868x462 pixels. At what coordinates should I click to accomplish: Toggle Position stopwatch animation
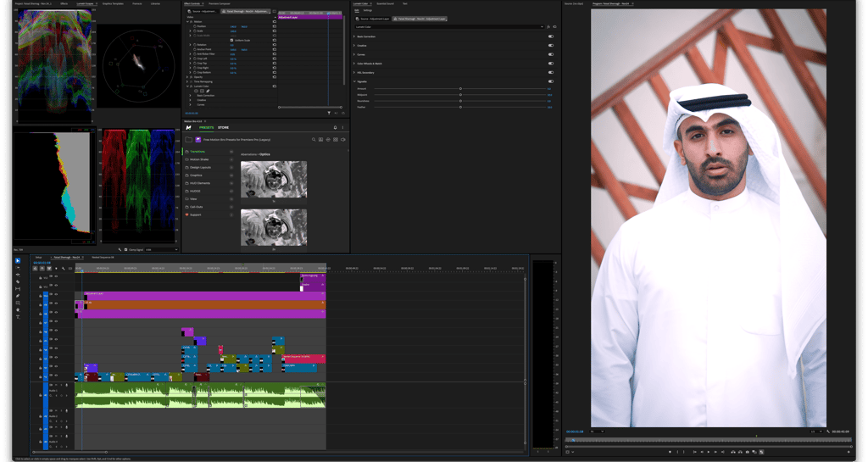pos(194,26)
